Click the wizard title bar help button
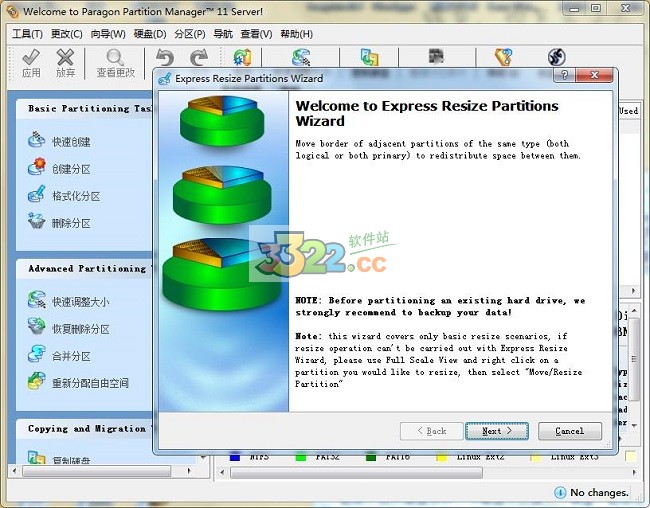The image size is (650, 508). click(x=564, y=75)
